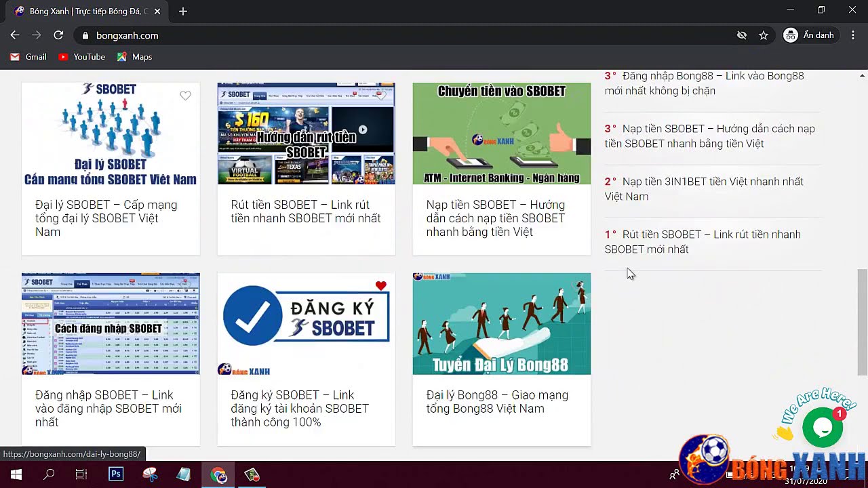
Task: Open sidebar link Rút tiền SBOBET – Link rút tiền nhanh
Action: click(x=703, y=242)
